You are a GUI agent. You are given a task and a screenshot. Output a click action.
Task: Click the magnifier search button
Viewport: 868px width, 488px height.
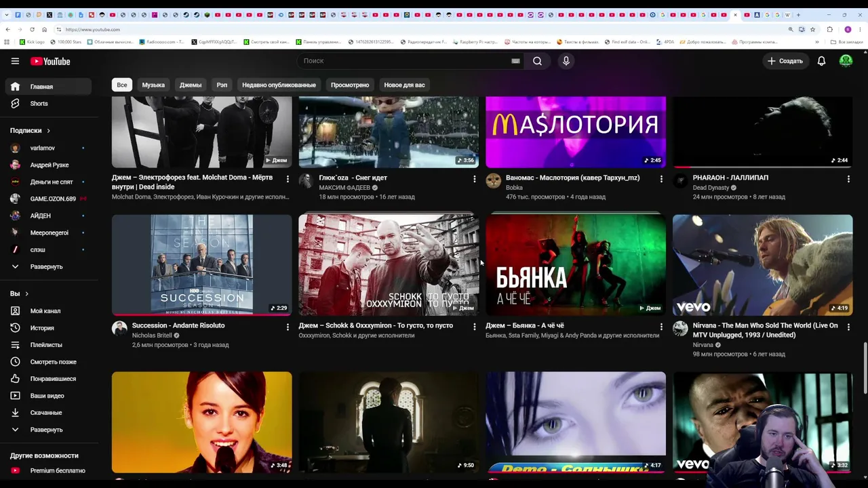(x=537, y=61)
